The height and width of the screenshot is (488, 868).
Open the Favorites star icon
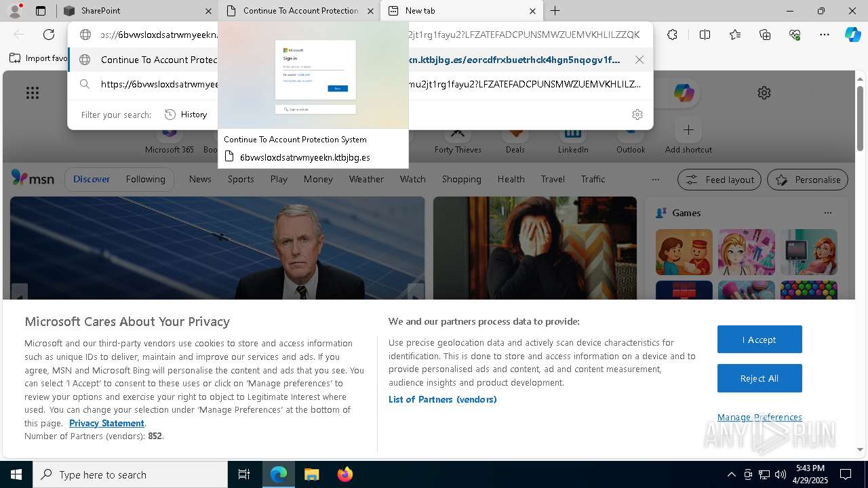(x=735, y=35)
